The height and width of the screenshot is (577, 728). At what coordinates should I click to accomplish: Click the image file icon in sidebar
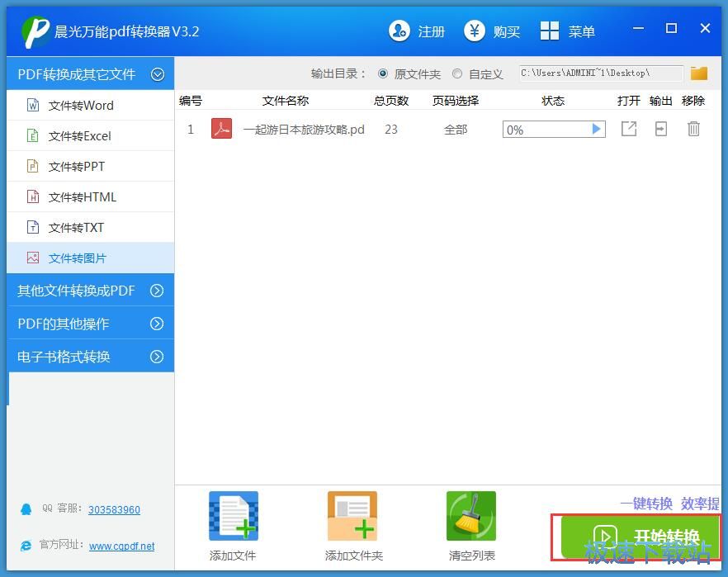[x=33, y=258]
